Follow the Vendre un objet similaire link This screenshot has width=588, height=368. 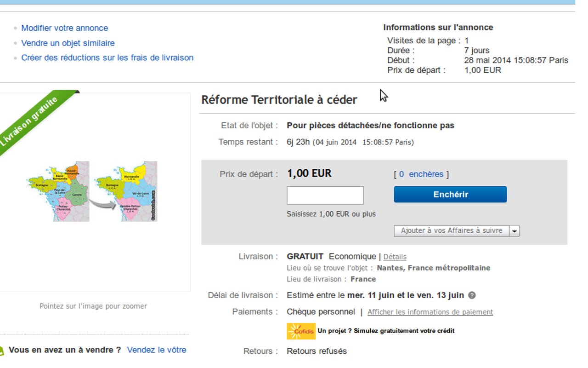pos(68,43)
